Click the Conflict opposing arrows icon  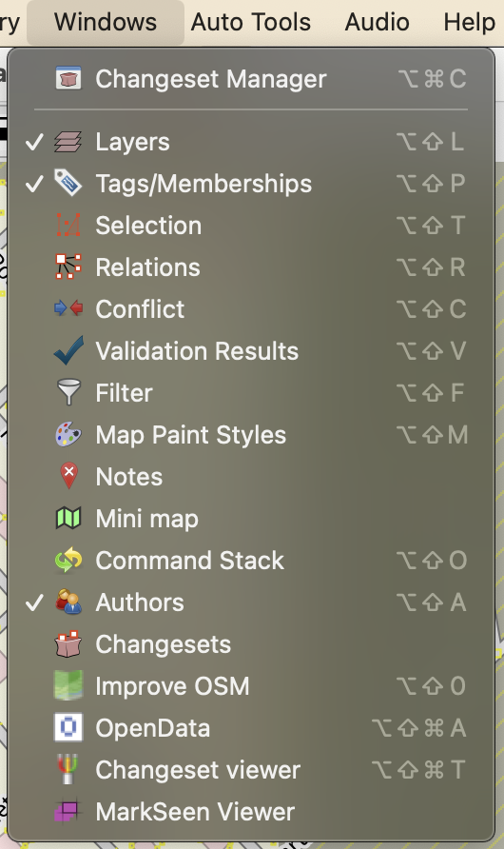point(68,308)
